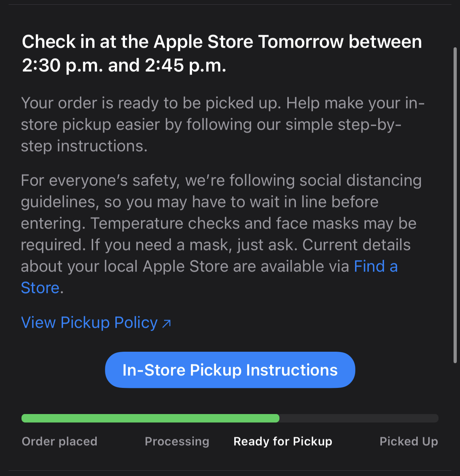Click the In-Store Pickup Instructions button
The height and width of the screenshot is (476, 460).
[x=230, y=370]
